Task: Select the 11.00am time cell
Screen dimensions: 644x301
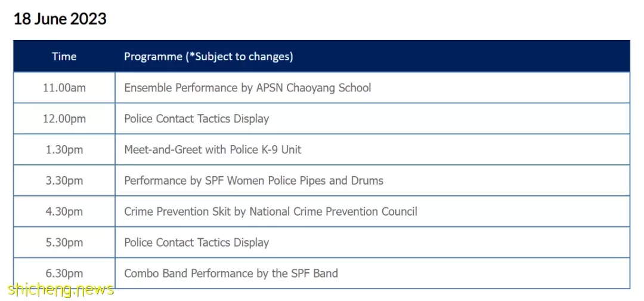Action: coord(64,88)
